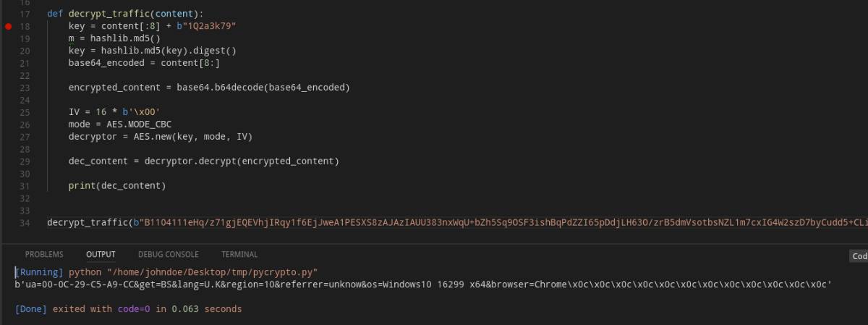This screenshot has height=325, width=868.
Task: Click the [Running] label in output
Action: (39, 272)
